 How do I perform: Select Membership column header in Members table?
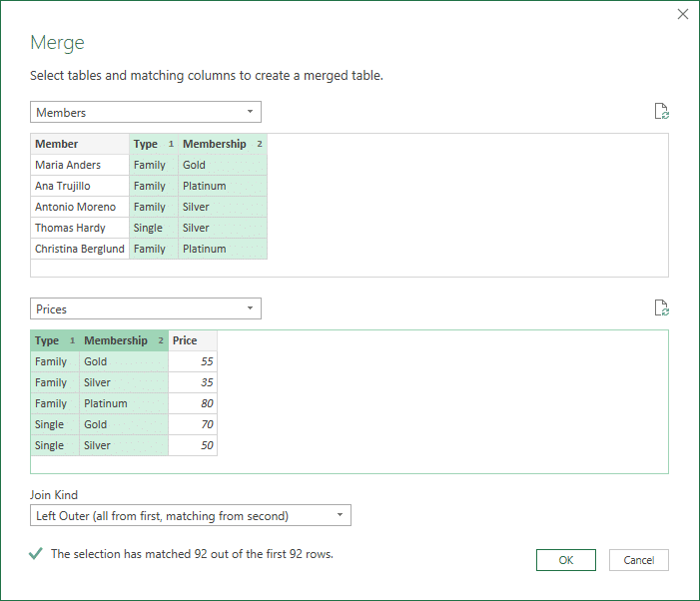point(223,144)
